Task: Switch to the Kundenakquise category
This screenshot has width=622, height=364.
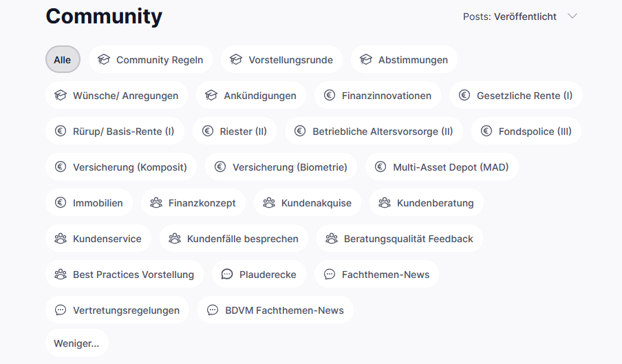Action: pos(307,203)
